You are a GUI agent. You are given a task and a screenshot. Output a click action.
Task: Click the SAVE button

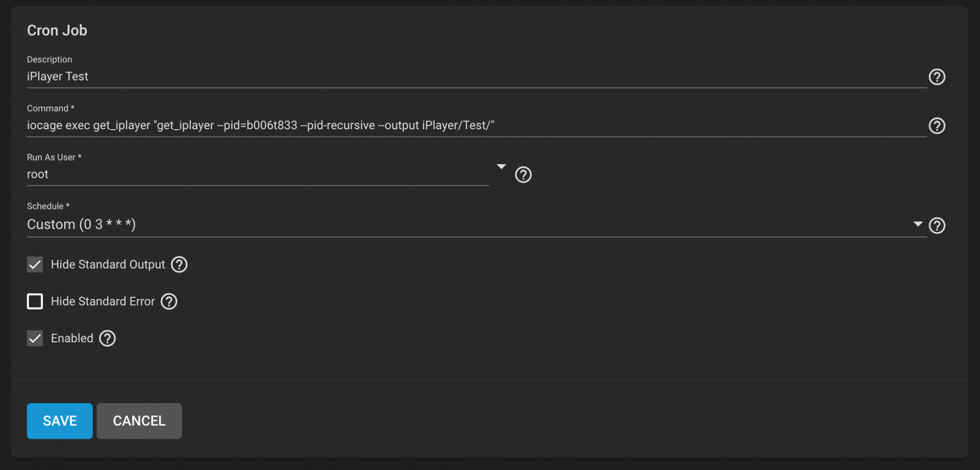pos(60,421)
